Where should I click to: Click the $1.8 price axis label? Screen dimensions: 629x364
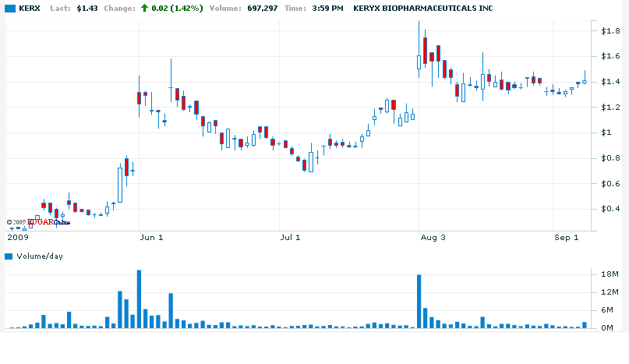(x=610, y=31)
